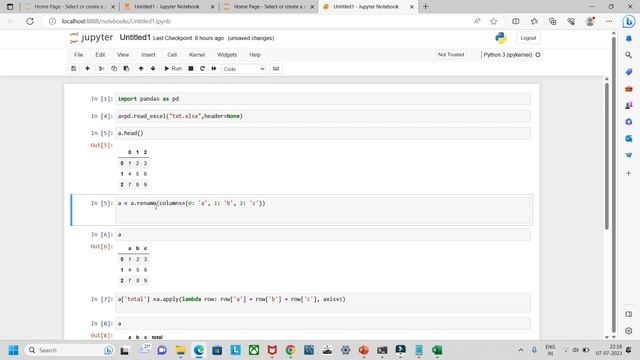Click the a.head() code cell
This screenshot has width=640, height=360.
(x=323, y=133)
